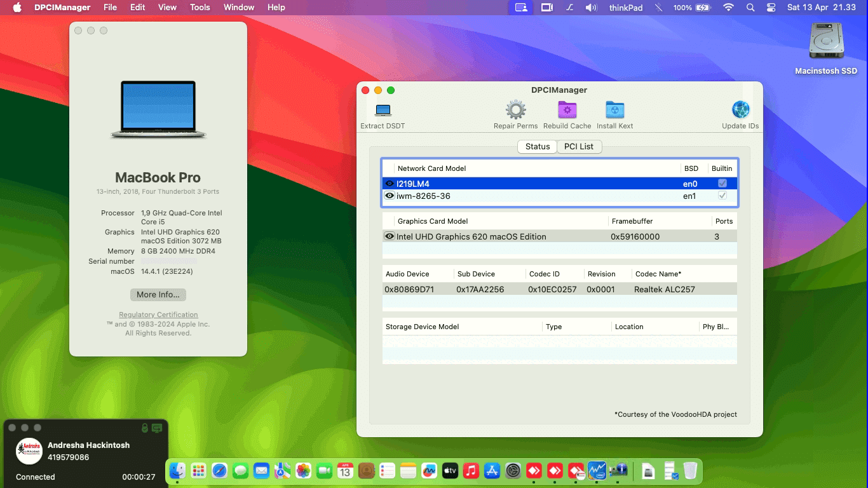Click the Bluetooth menu bar icon
Image resolution: width=868 pixels, height=488 pixels.
tap(658, 8)
